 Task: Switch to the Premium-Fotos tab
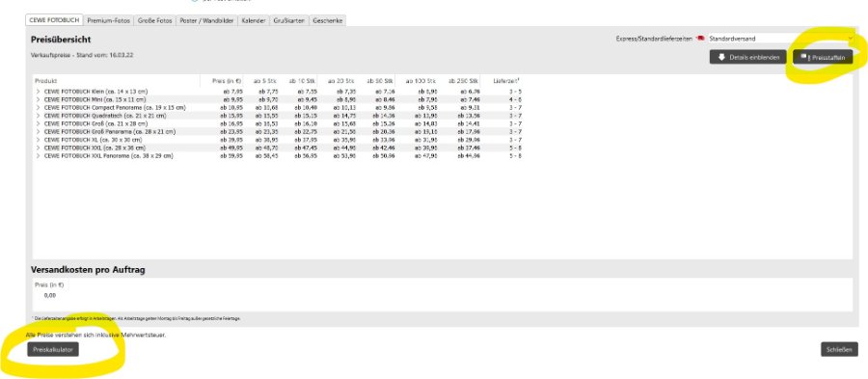click(x=108, y=20)
